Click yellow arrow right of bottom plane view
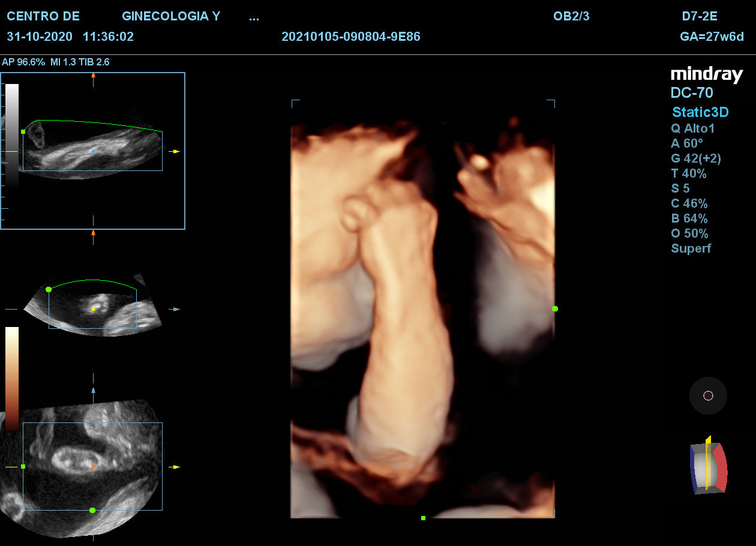Viewport: 756px width, 546px height. coord(174,466)
